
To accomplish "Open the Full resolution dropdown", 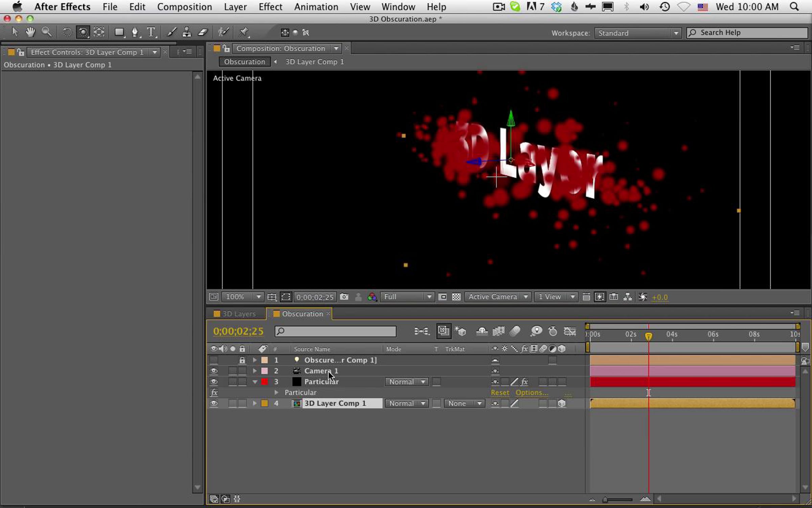I will tap(407, 297).
